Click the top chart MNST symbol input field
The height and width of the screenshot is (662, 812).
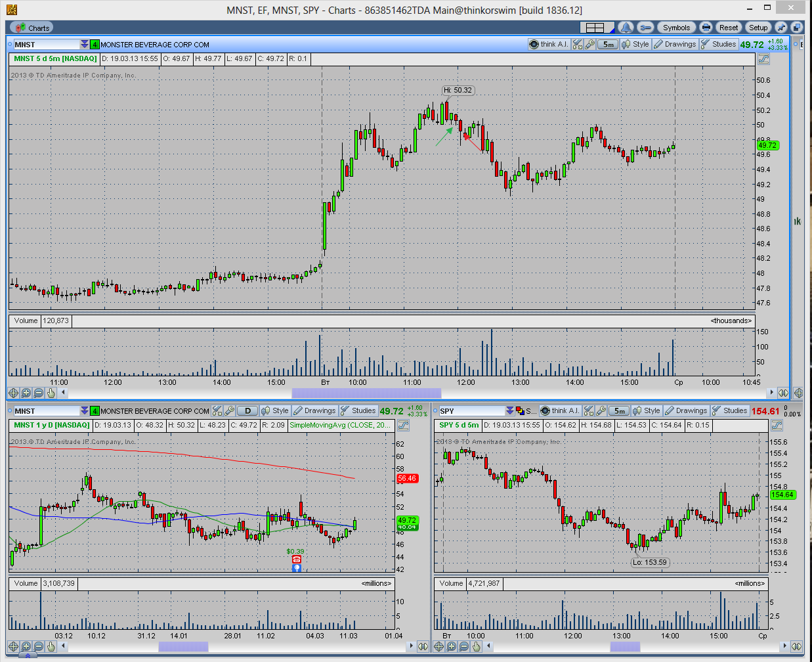[x=46, y=44]
